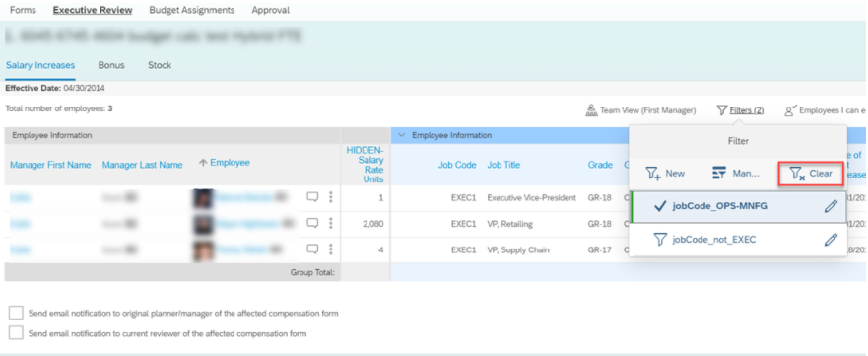Go to the Approval tab
Image resolution: width=868 pixels, height=356 pixels.
tap(270, 10)
